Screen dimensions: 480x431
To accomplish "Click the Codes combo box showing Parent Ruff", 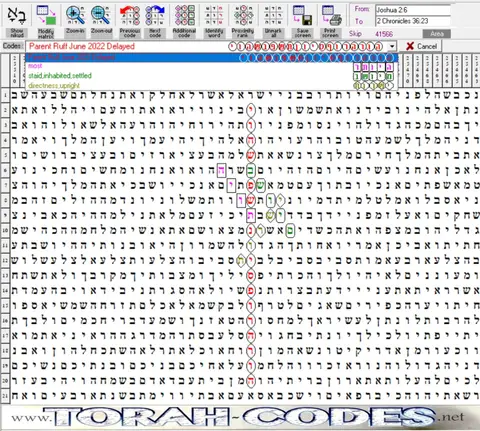I will [x=211, y=46].
